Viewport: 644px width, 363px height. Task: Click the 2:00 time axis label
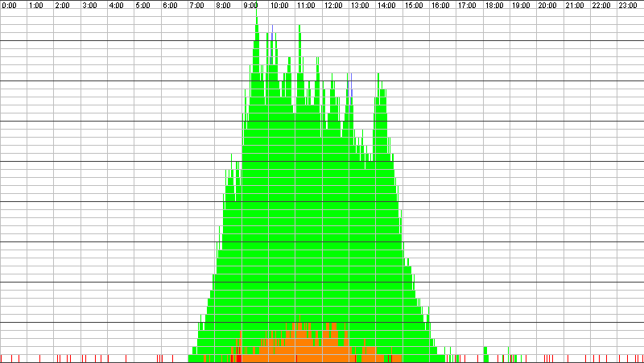[x=63, y=6]
